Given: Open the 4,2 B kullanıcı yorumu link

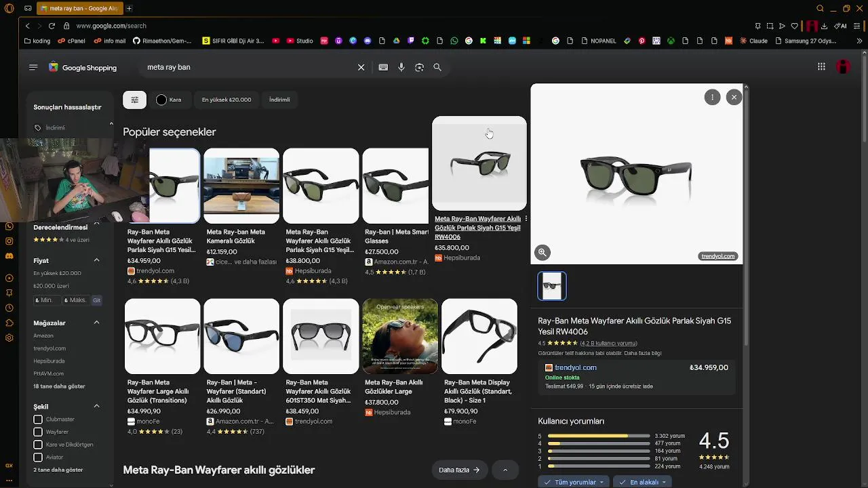Looking at the screenshot, I should (608, 343).
